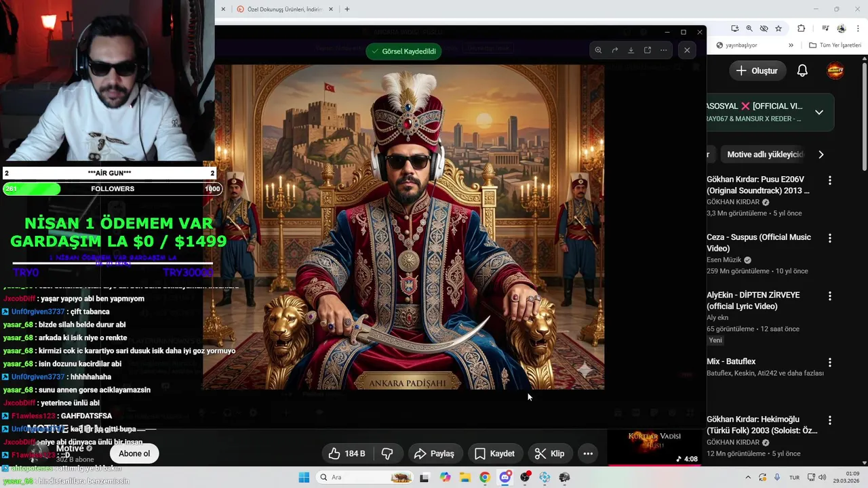Open volume control in tray

tap(823, 477)
